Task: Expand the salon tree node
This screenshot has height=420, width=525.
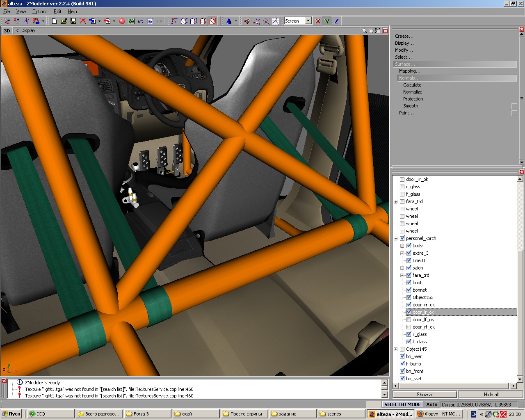Action: [x=402, y=268]
